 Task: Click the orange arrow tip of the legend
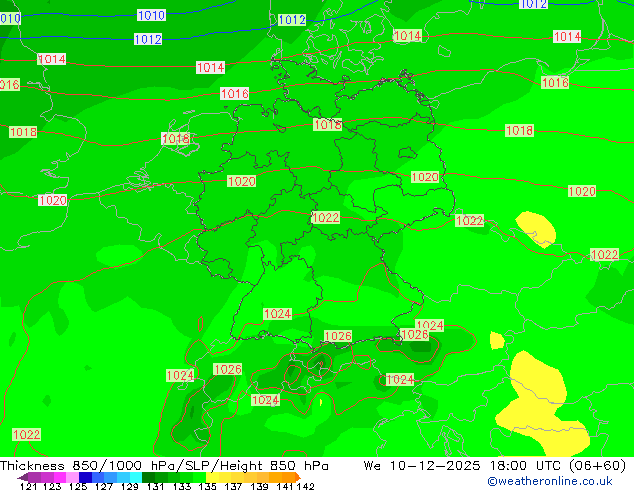click(x=298, y=477)
